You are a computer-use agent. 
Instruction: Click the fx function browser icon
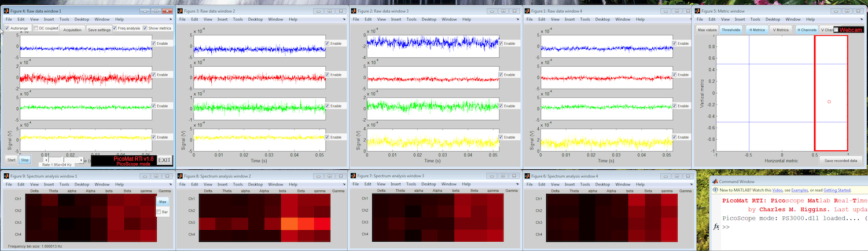click(x=716, y=227)
